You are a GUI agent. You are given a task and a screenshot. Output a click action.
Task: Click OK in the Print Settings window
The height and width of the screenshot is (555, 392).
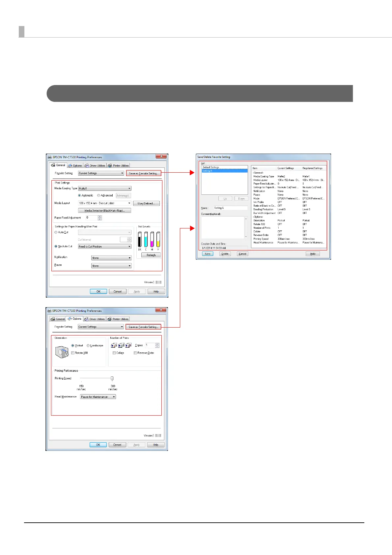pyautogui.click(x=98, y=292)
